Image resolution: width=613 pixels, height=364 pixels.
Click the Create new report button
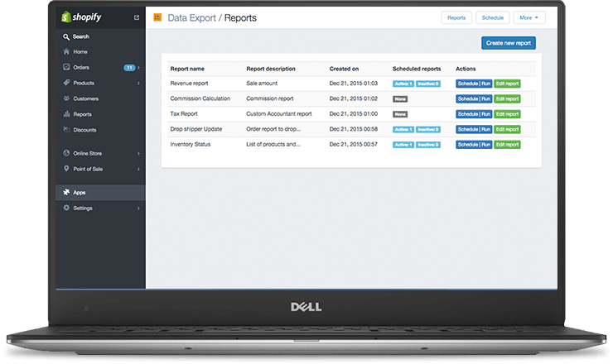pyautogui.click(x=508, y=43)
